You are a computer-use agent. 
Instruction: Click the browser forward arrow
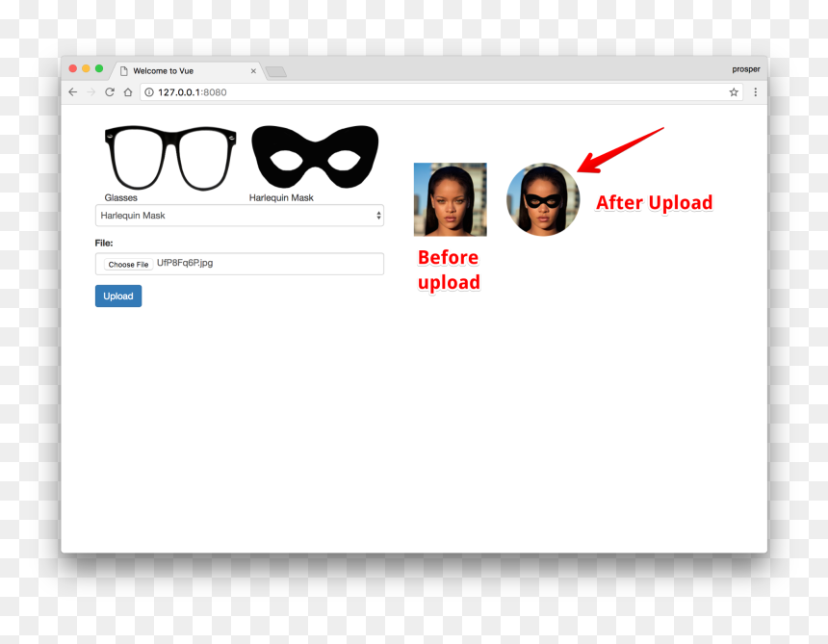[91, 92]
